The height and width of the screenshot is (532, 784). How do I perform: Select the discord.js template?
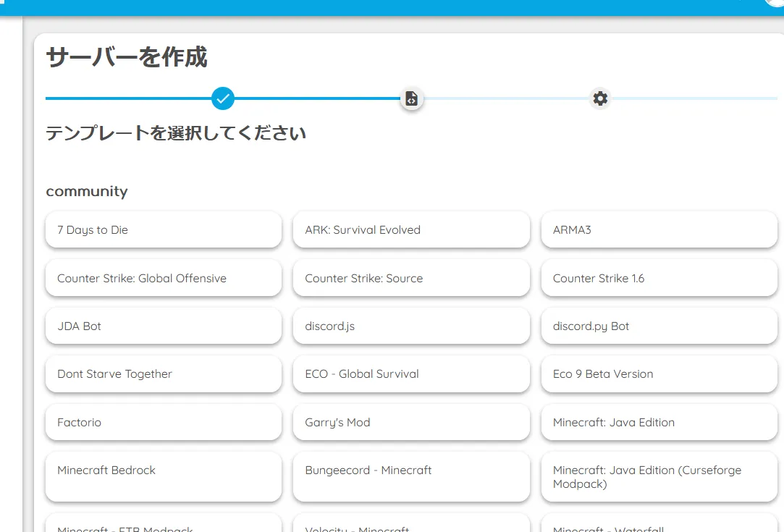(x=411, y=326)
